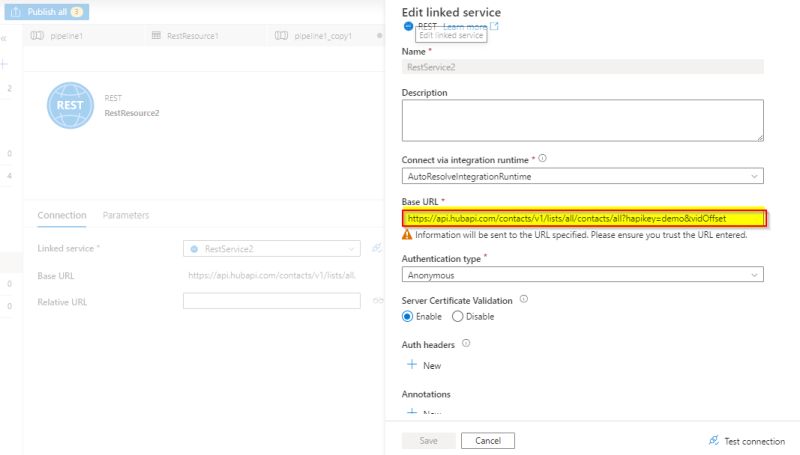The width and height of the screenshot is (800, 455).
Task: Select the Parameters tab
Action: [x=126, y=215]
